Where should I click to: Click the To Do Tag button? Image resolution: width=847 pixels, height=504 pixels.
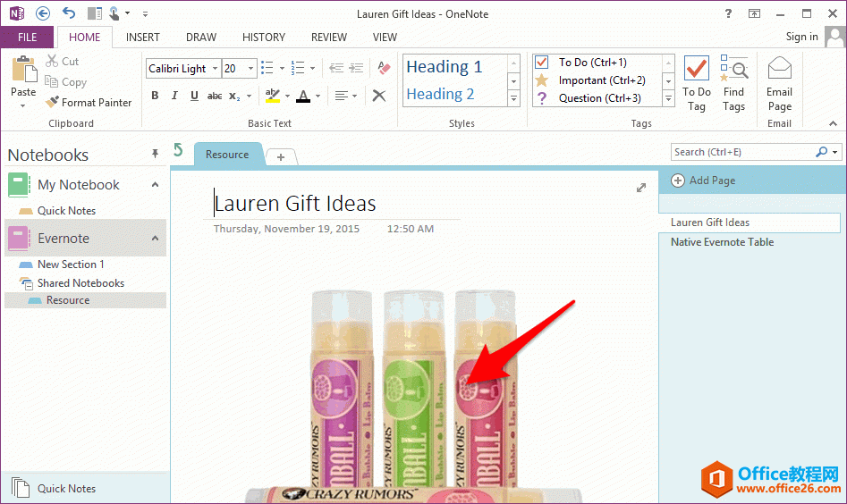click(x=696, y=84)
